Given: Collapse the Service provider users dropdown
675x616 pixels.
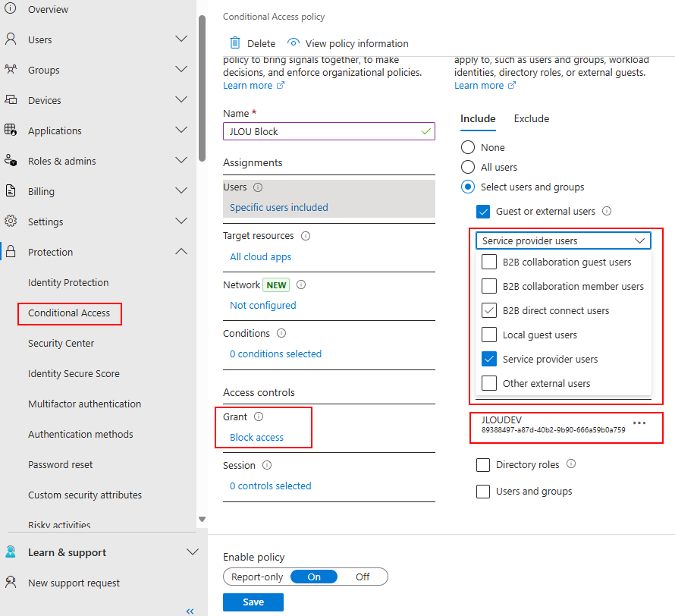Looking at the screenshot, I should coord(640,240).
